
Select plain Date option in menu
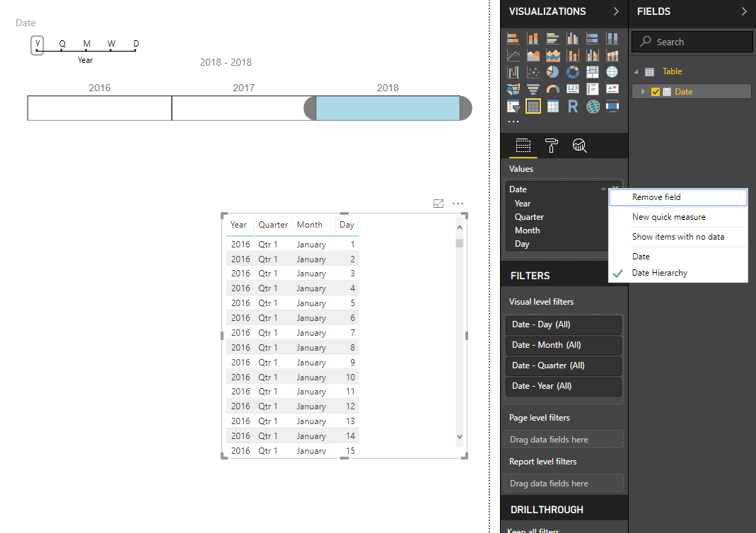[678, 257]
